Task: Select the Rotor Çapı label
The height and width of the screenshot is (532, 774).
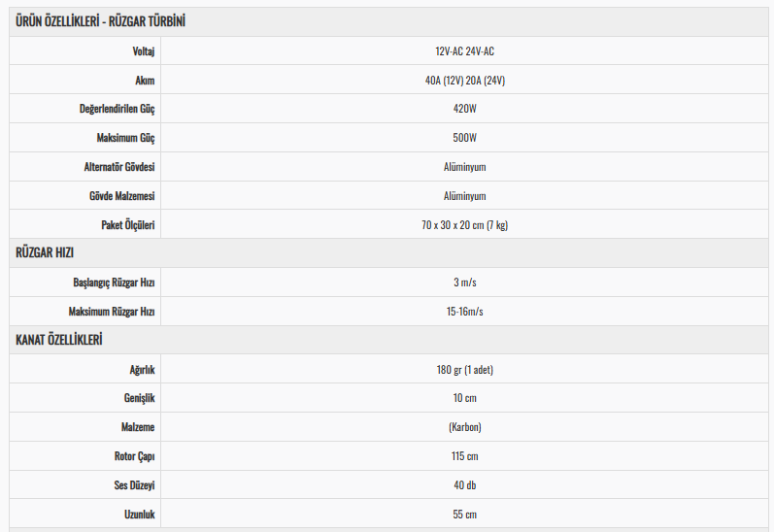Action: tap(134, 456)
